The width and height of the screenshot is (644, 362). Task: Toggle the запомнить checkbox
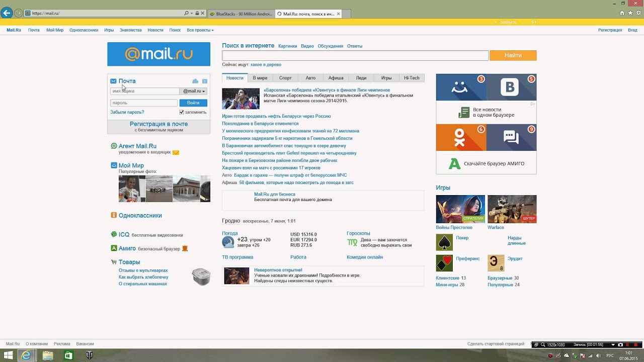[182, 112]
